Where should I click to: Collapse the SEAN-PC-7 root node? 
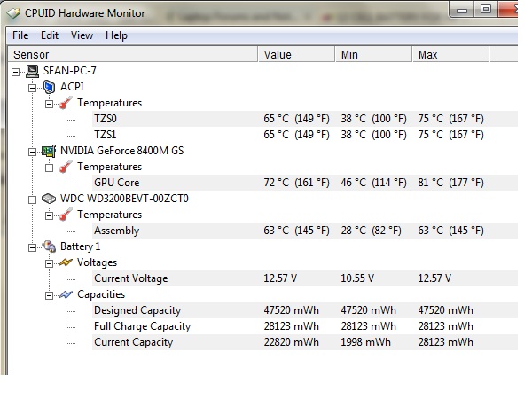(x=16, y=72)
